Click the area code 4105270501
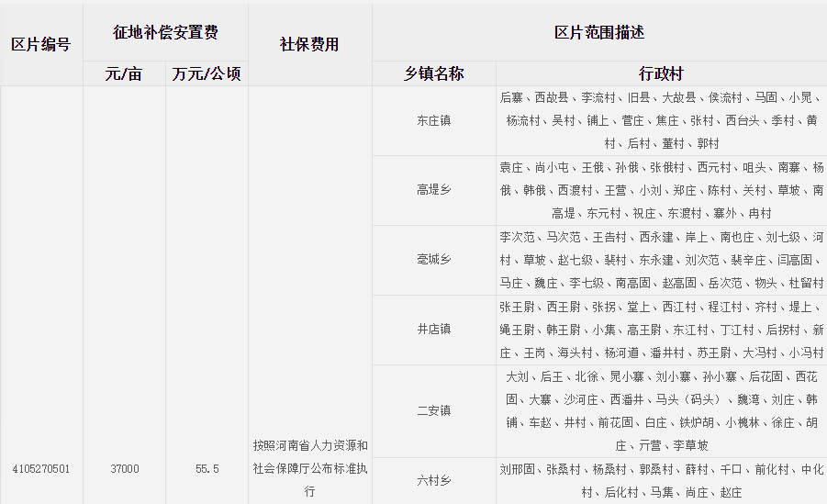The width and height of the screenshot is (827, 504). 41,468
